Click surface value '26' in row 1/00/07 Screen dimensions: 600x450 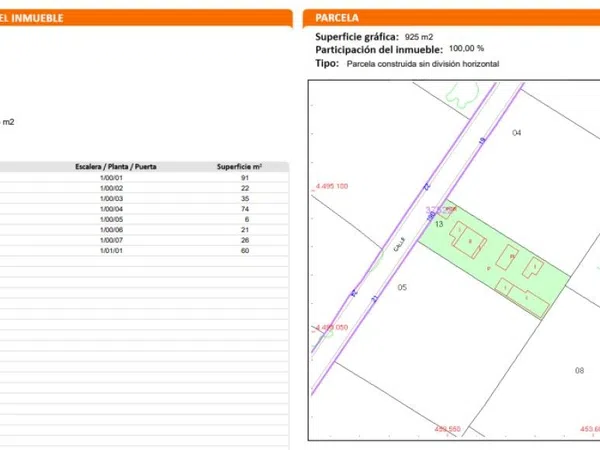(x=245, y=240)
